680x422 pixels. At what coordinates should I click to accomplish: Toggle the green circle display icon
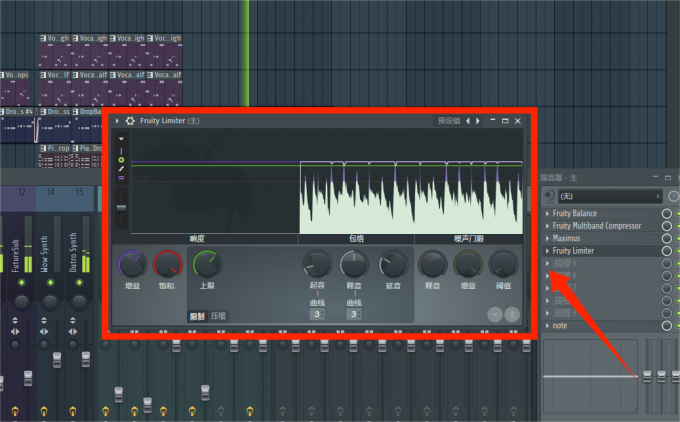tap(121, 160)
